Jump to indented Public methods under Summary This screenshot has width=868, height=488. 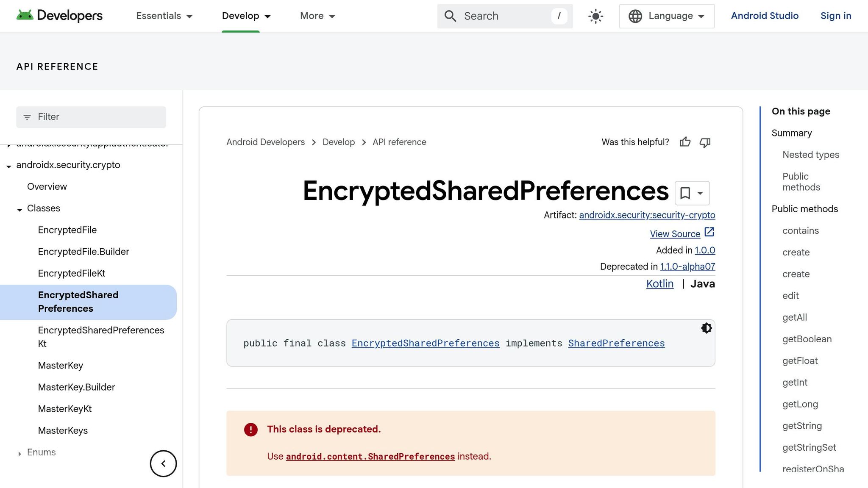801,182
